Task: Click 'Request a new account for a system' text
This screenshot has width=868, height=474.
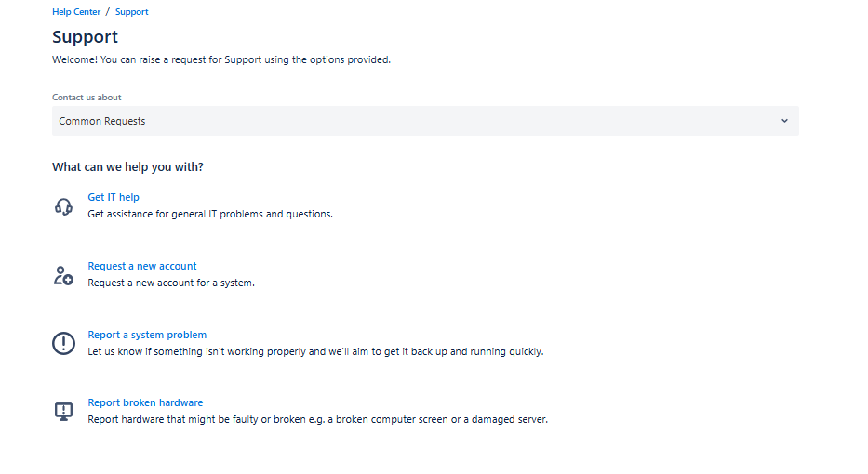Action: click(x=171, y=283)
